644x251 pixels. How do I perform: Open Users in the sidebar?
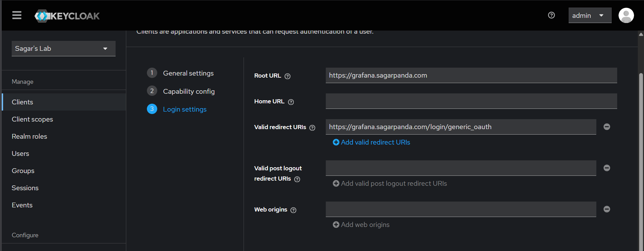[64, 153]
